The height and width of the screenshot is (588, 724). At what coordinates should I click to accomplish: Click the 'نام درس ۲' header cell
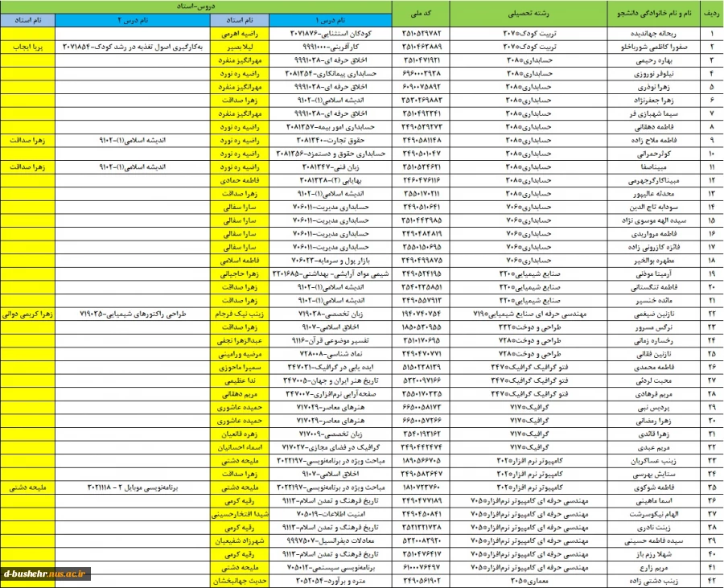click(x=133, y=20)
